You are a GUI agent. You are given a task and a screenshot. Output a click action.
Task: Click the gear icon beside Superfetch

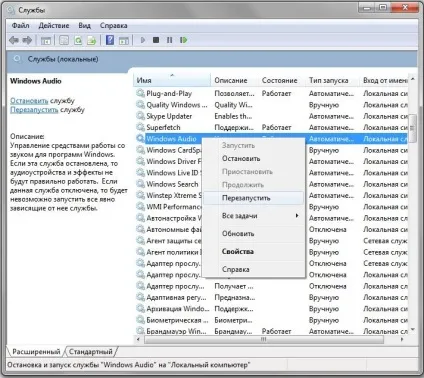pos(140,127)
